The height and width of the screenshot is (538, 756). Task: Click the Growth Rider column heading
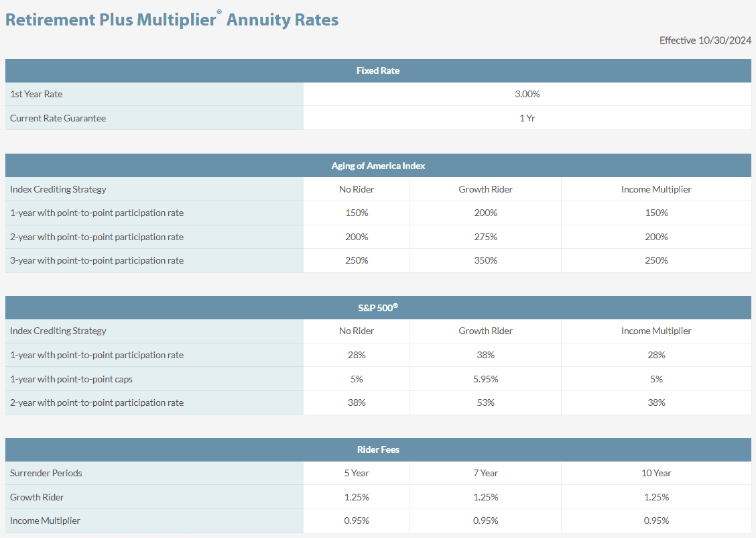(x=485, y=189)
